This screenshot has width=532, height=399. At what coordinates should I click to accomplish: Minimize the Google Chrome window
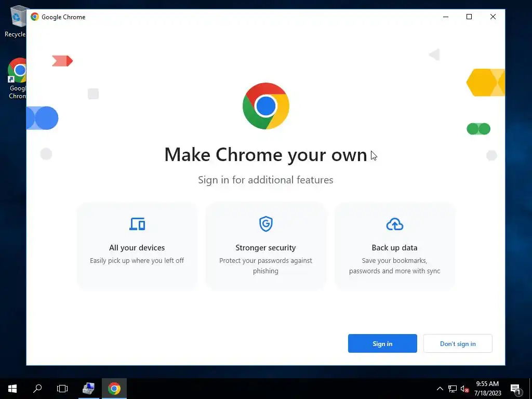(x=446, y=17)
